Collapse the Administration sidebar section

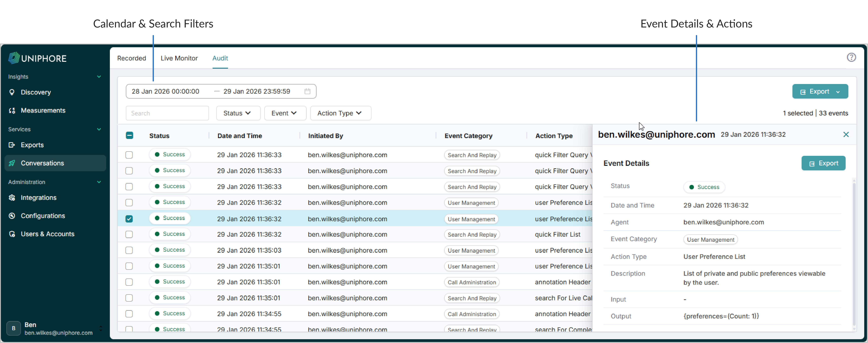pos(99,182)
